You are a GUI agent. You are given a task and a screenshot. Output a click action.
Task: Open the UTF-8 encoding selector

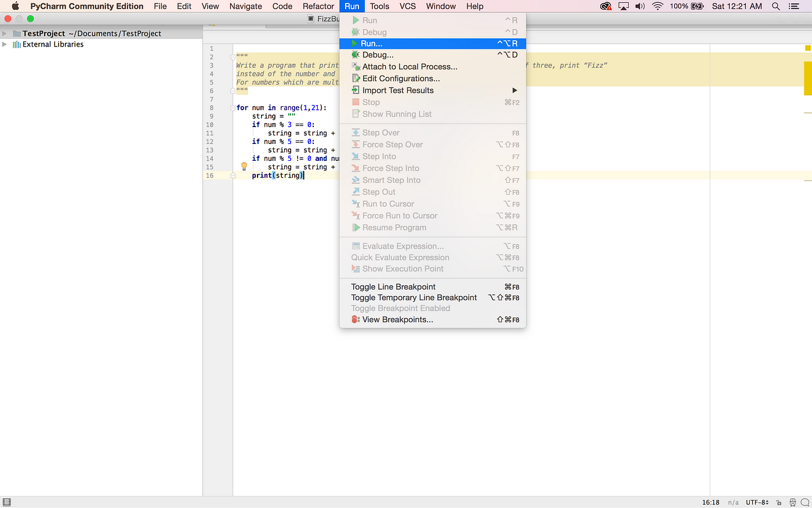(757, 502)
